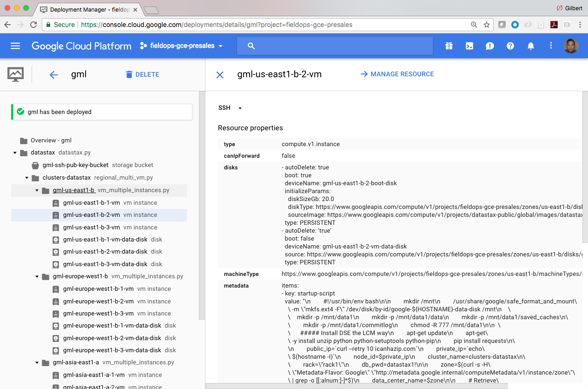Click the PDF extension icon in Chrome toolbar

point(554,25)
